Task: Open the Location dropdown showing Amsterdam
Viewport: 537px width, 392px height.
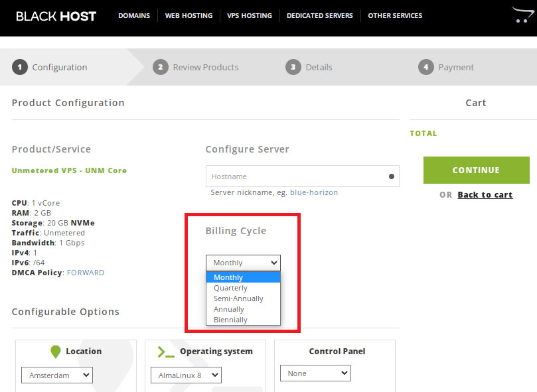Action: point(57,375)
